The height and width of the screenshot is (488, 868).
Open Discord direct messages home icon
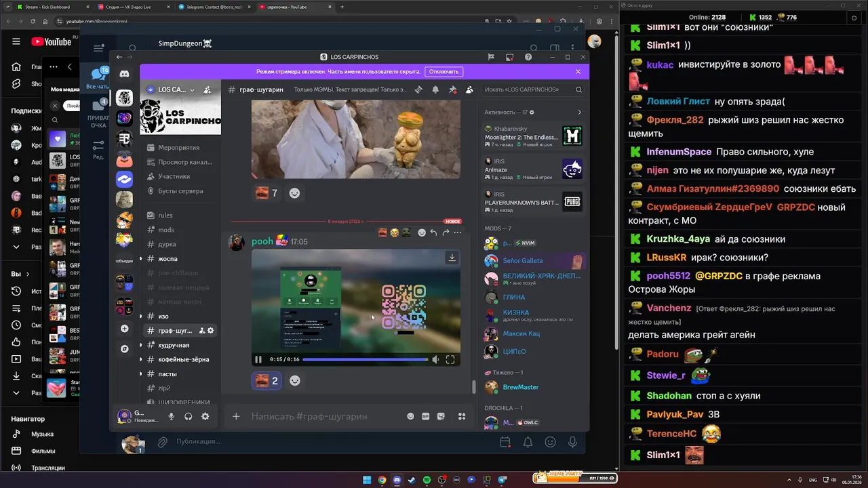click(x=124, y=73)
